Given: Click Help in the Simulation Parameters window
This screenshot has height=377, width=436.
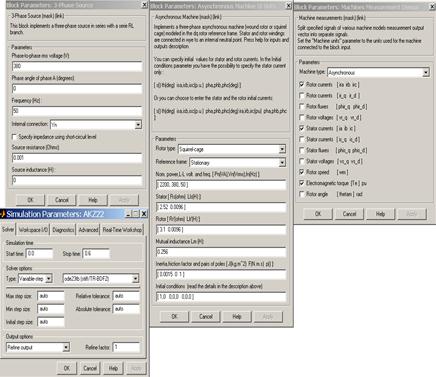Looking at the screenshot, I should (x=113, y=368).
